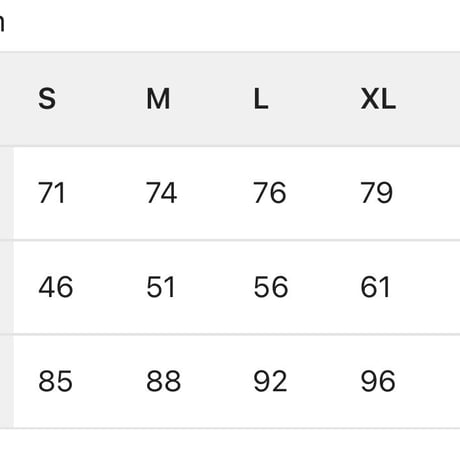This screenshot has width=460, height=460.
Task: Select the XL size column header
Action: pos(378,99)
